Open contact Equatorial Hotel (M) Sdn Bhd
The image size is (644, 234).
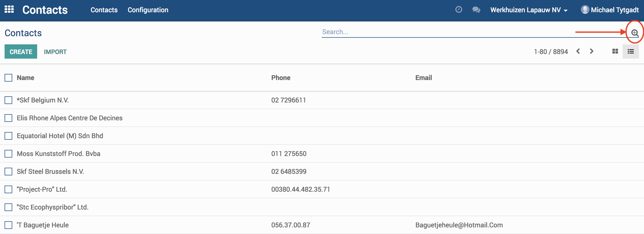[60, 136]
